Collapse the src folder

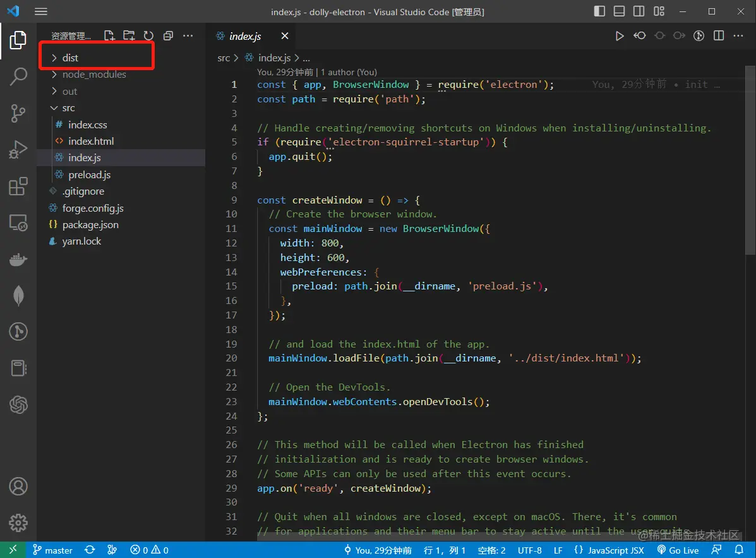(x=68, y=108)
